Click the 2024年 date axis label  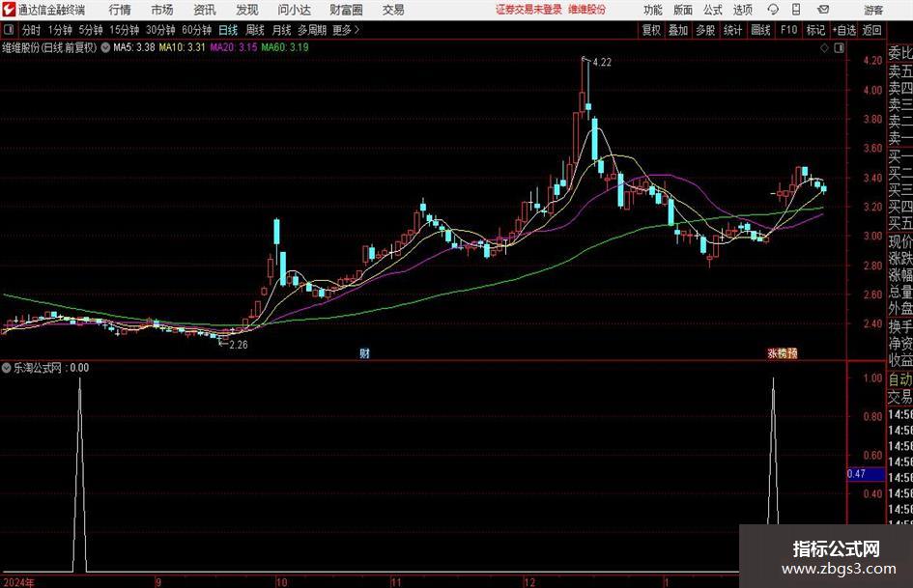(x=18, y=582)
